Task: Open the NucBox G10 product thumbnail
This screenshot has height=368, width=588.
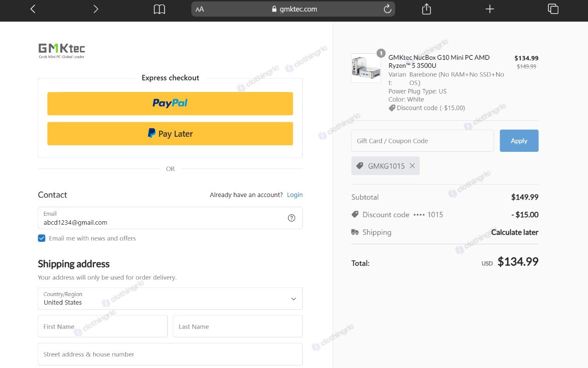Action: (366, 68)
